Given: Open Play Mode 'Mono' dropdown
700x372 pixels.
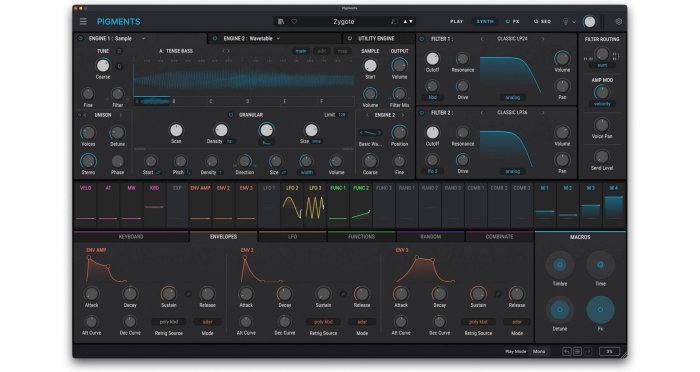Looking at the screenshot, I should coord(539,351).
